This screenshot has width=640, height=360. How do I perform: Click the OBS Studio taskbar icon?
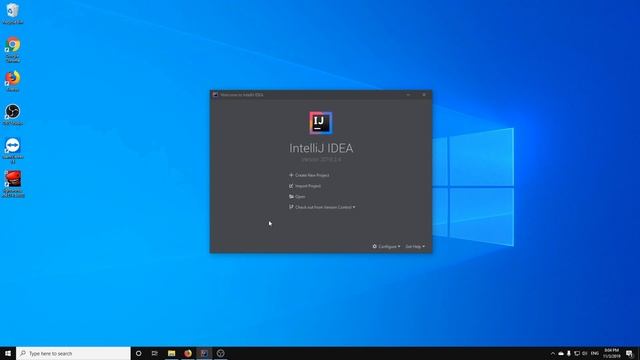click(x=220, y=353)
